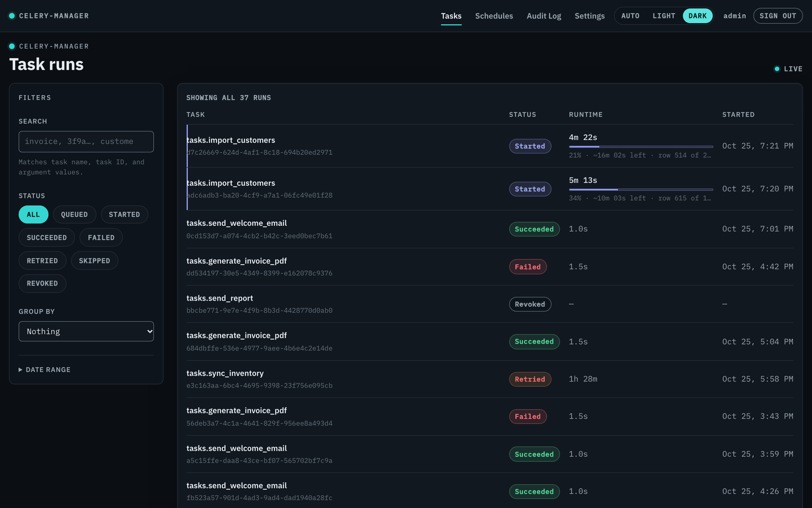Open the tasks.sync_inventory run
812x508 pixels.
[490, 379]
